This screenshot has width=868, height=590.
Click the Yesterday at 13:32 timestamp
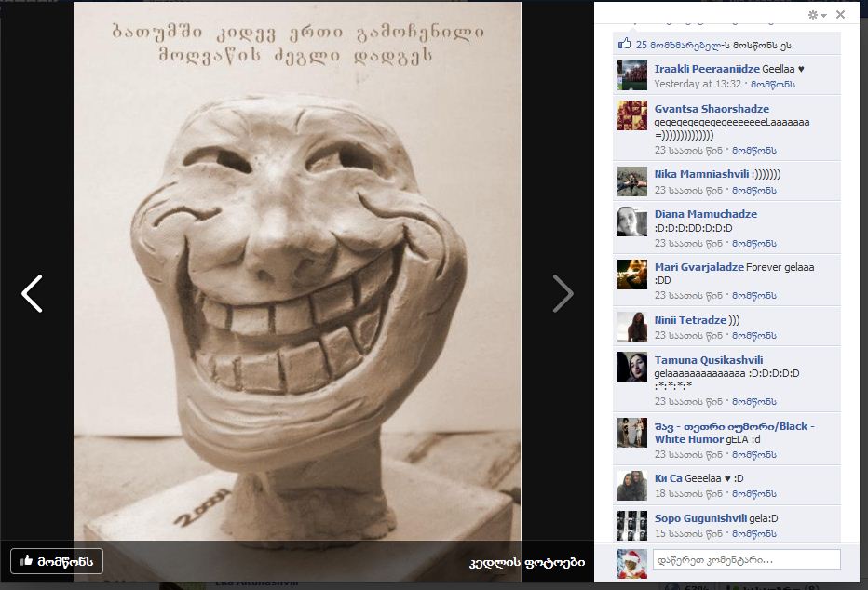click(698, 84)
